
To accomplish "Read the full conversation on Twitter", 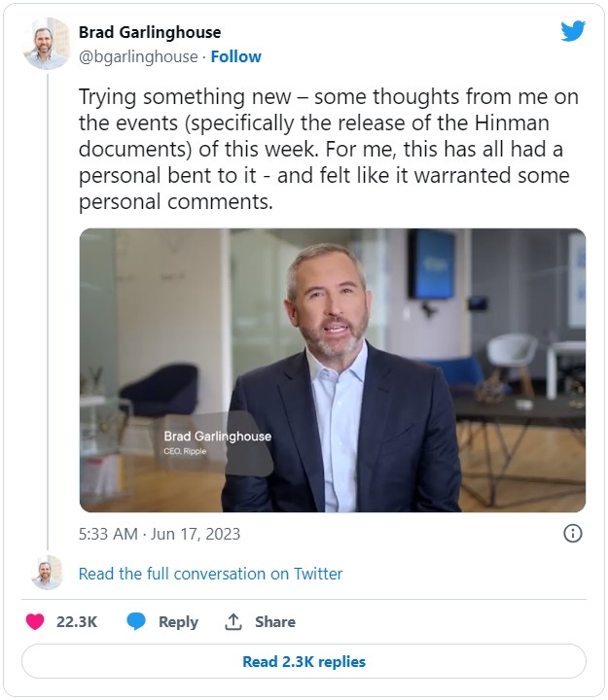I will pyautogui.click(x=210, y=574).
